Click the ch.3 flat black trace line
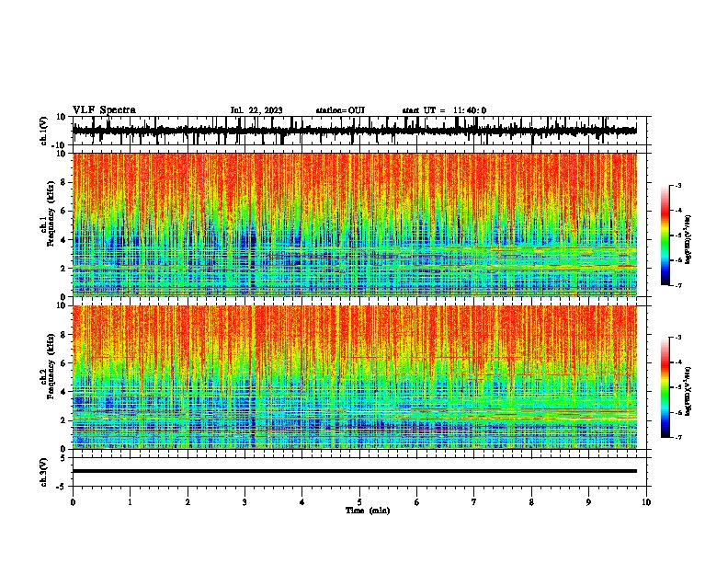The width and height of the screenshot is (728, 563). pyautogui.click(x=355, y=471)
